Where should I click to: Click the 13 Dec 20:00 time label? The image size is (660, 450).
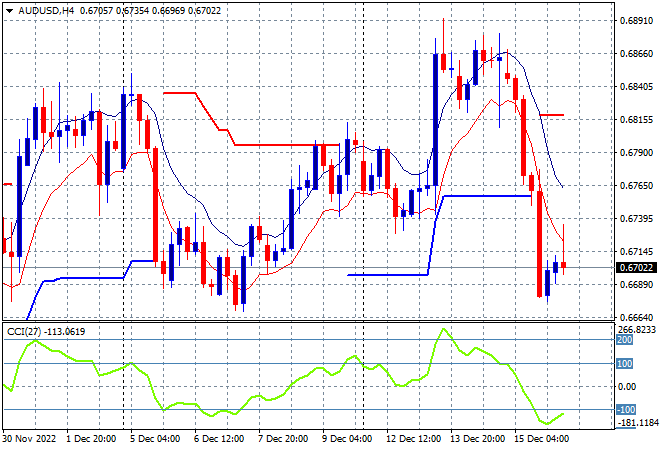point(477,438)
